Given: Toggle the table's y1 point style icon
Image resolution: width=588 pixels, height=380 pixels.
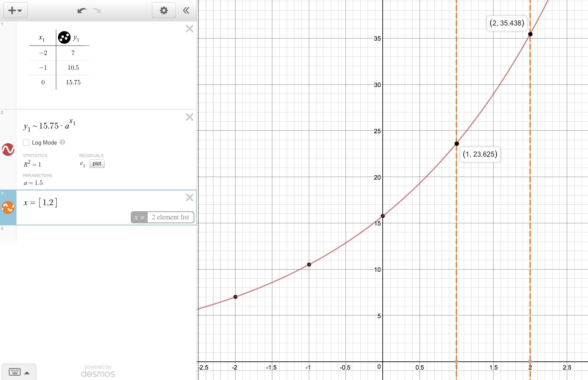Looking at the screenshot, I should [x=64, y=38].
